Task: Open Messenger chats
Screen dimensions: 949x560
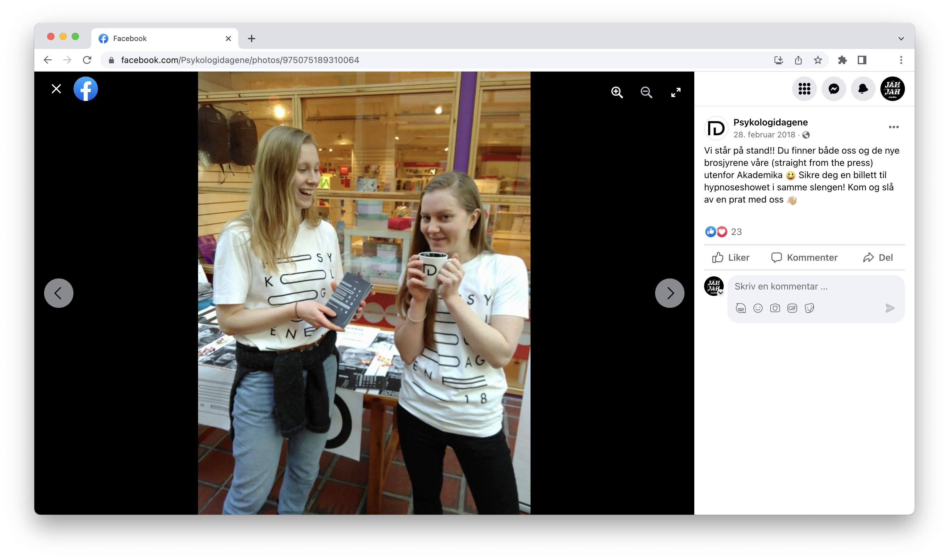Action: (x=834, y=89)
